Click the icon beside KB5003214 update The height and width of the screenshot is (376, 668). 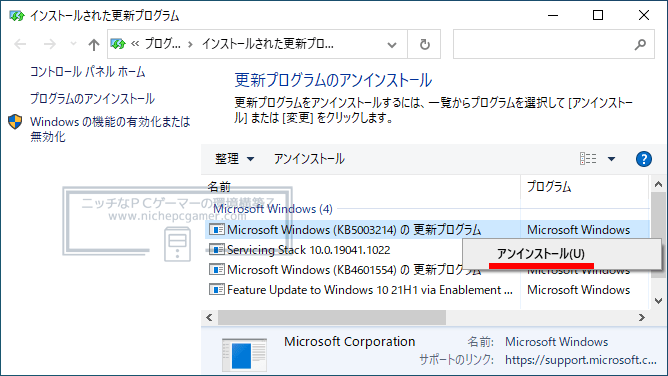tap(217, 230)
